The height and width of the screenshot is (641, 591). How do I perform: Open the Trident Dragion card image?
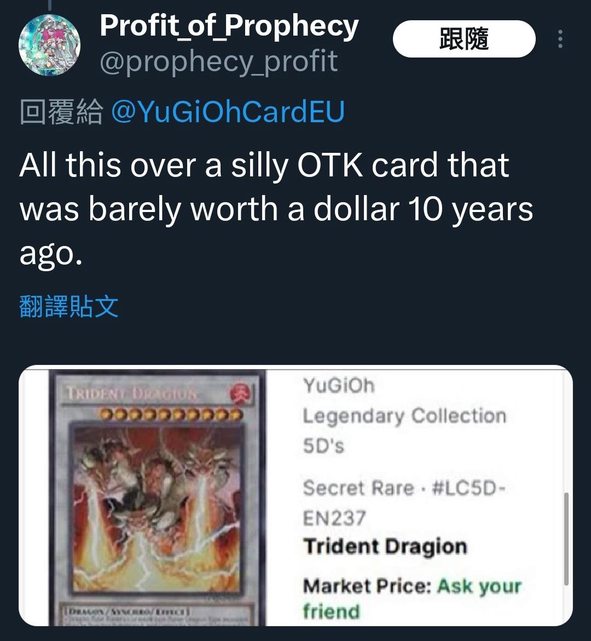tap(157, 497)
